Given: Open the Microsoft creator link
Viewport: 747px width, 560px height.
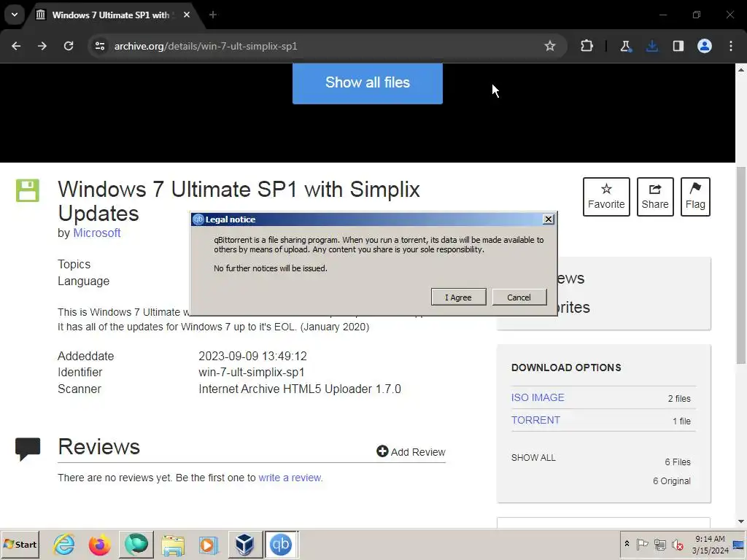Looking at the screenshot, I should 97,233.
